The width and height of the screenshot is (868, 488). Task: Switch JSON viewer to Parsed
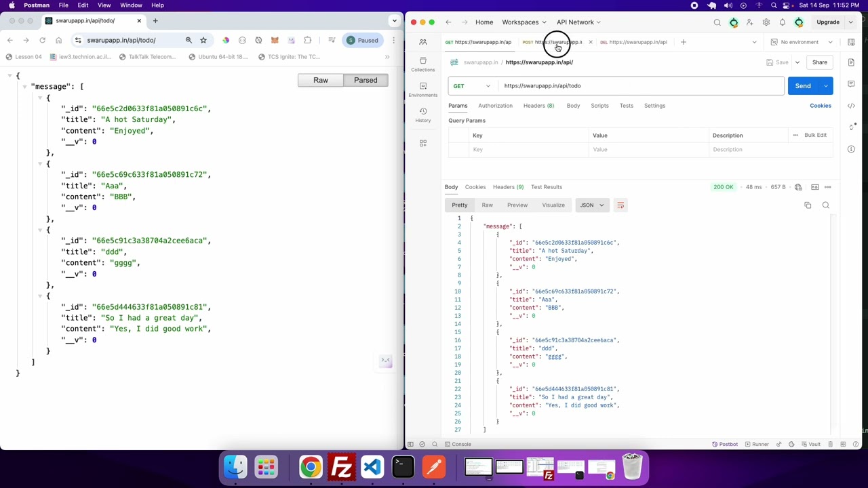click(x=366, y=80)
